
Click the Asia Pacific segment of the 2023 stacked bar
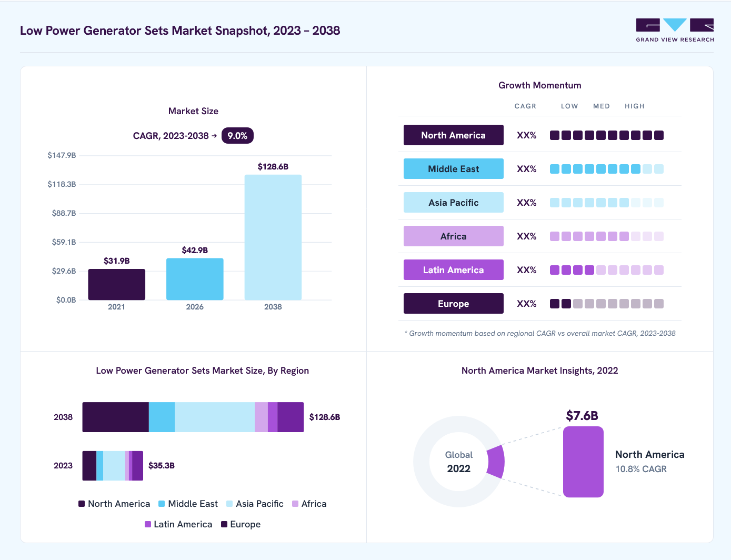pyautogui.click(x=114, y=466)
